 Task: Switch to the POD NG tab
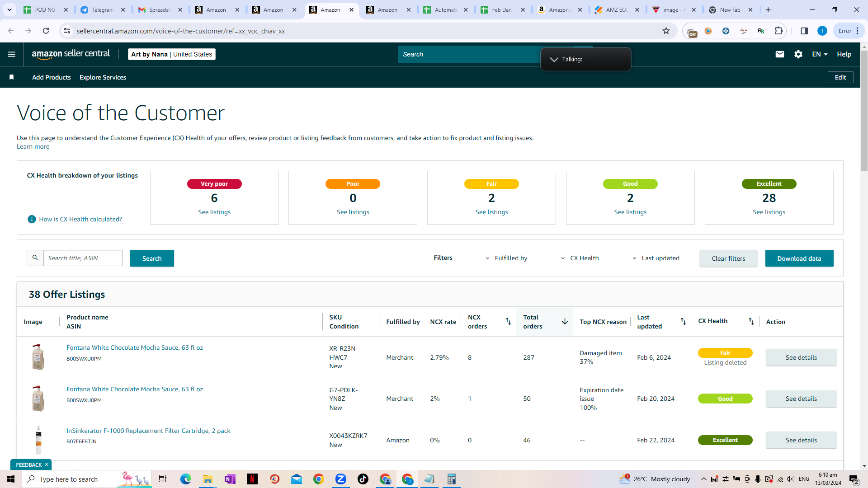click(46, 9)
